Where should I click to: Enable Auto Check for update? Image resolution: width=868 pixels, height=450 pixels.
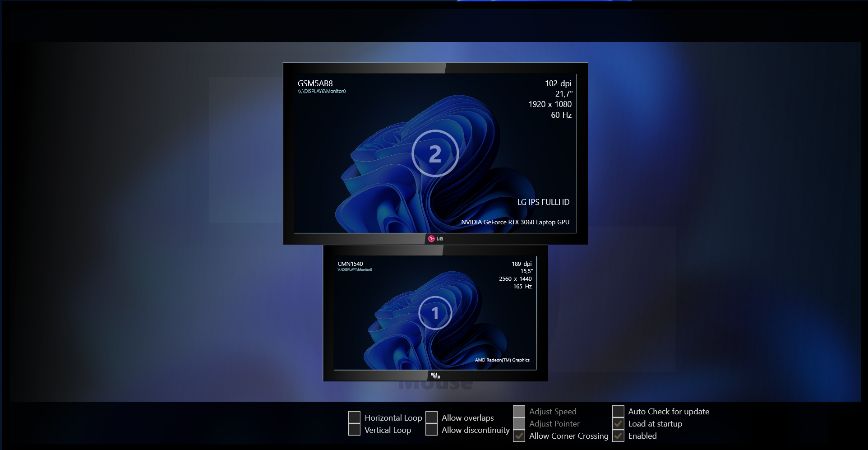point(619,411)
